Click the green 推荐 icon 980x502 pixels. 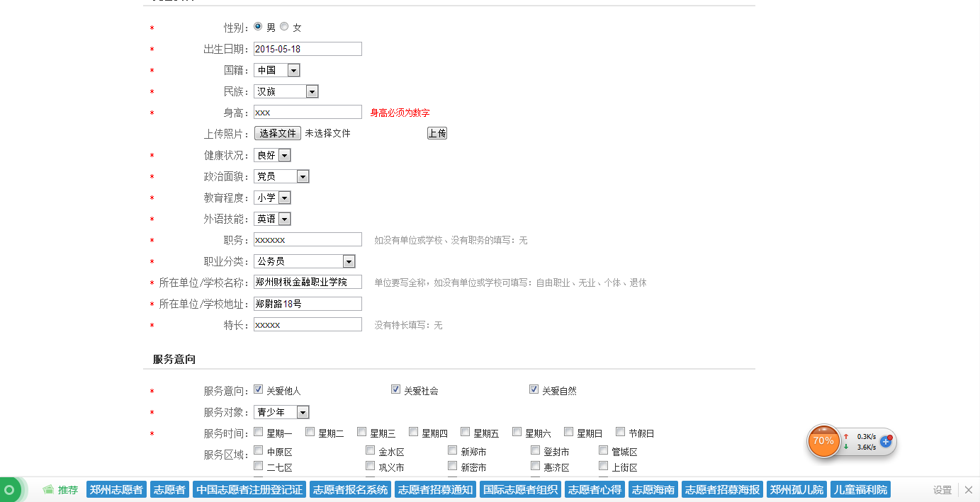[49, 490]
